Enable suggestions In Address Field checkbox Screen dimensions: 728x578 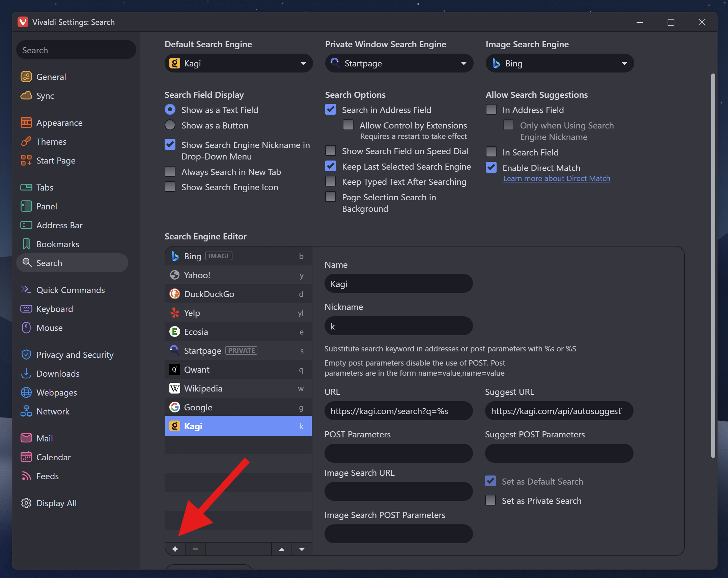491,109
